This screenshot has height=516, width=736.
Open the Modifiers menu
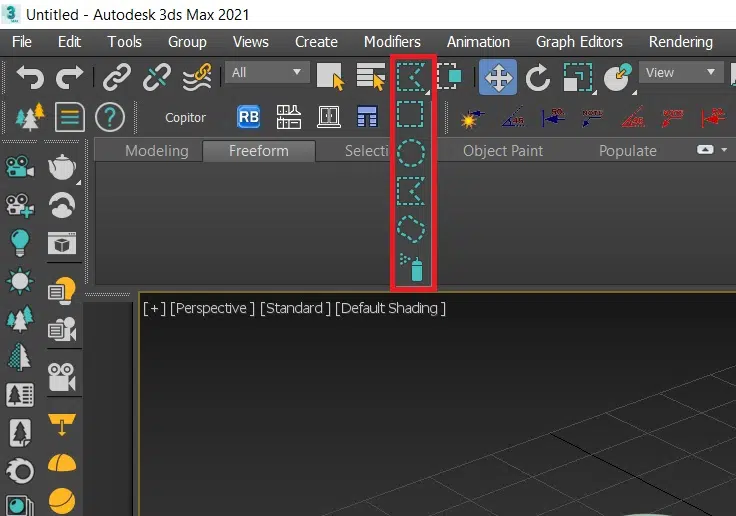pos(392,41)
